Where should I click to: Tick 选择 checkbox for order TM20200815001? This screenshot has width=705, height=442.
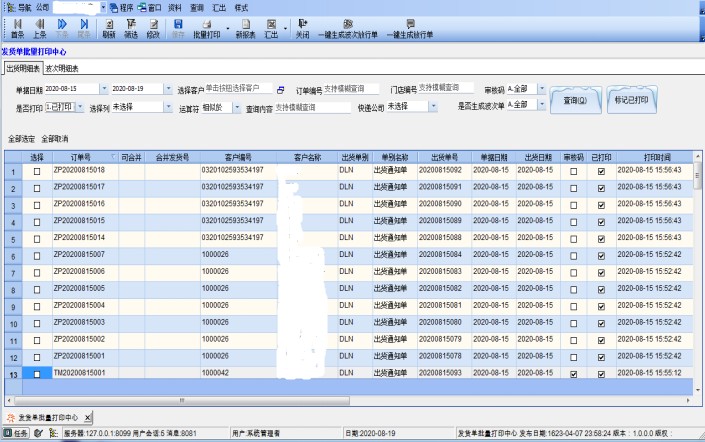37,374
